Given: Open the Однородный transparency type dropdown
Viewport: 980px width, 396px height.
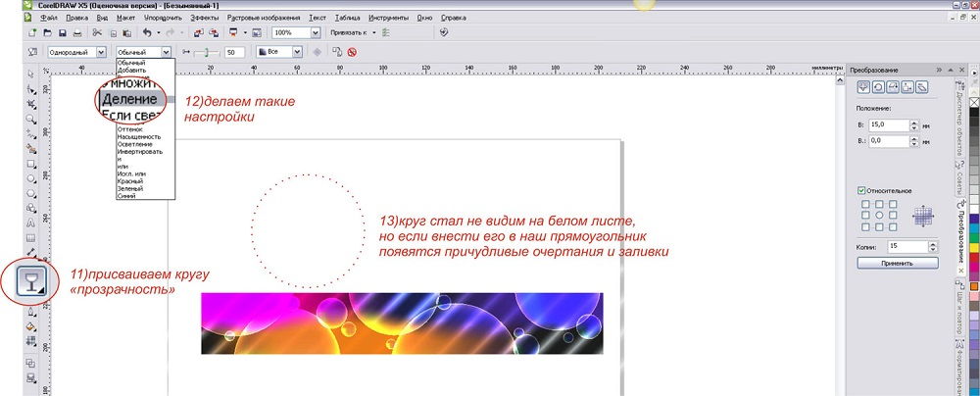Looking at the screenshot, I should click(x=101, y=53).
